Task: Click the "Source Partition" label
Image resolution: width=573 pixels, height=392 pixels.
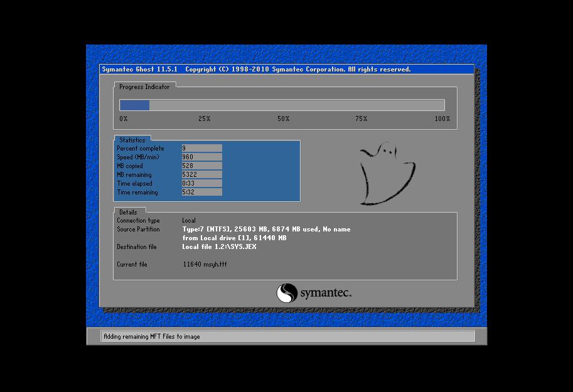Action: point(138,229)
